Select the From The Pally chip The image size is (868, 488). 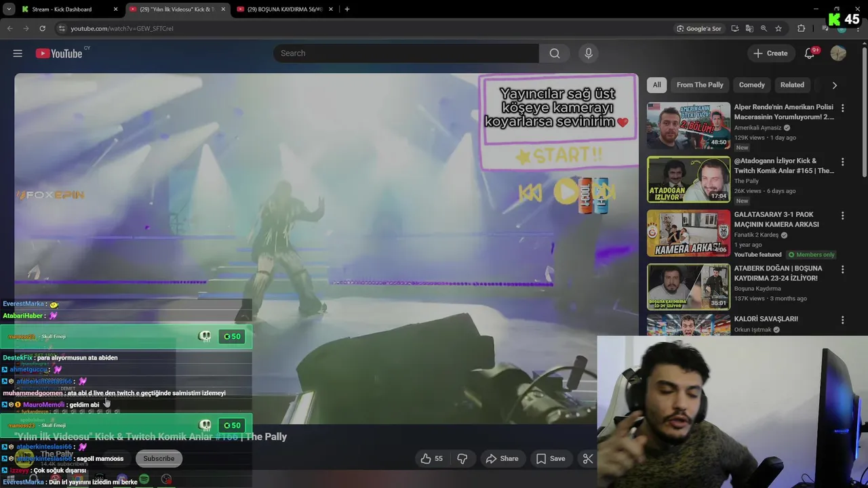[700, 85]
